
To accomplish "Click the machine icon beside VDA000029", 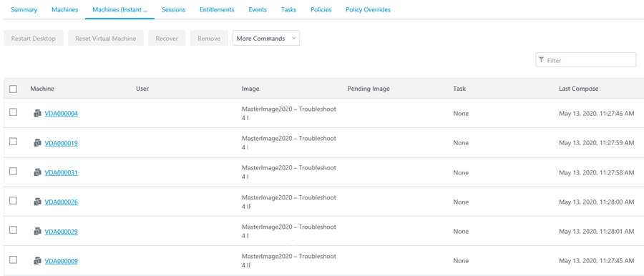I will (x=37, y=231).
